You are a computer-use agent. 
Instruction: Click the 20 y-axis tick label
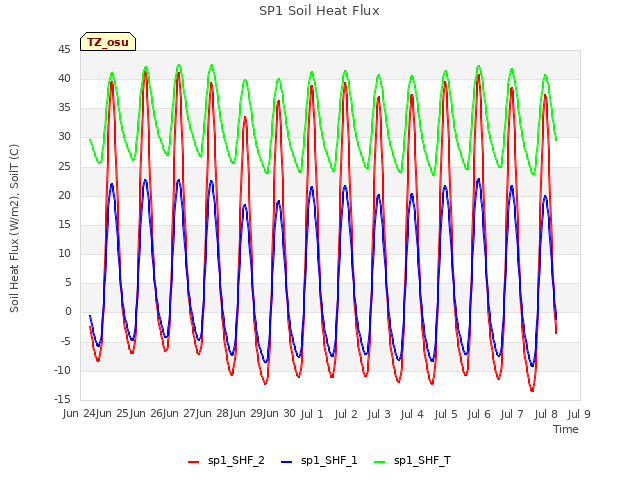pyautogui.click(x=64, y=196)
